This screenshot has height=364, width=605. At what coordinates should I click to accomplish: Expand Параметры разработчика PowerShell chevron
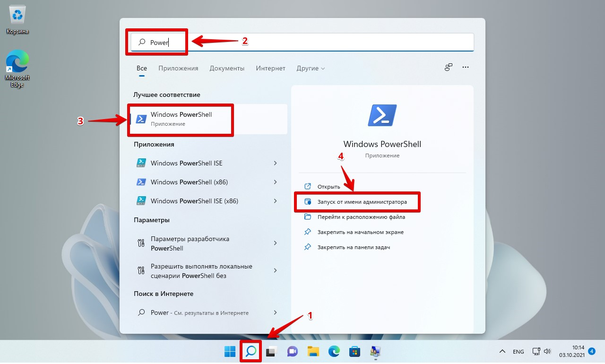tap(275, 243)
